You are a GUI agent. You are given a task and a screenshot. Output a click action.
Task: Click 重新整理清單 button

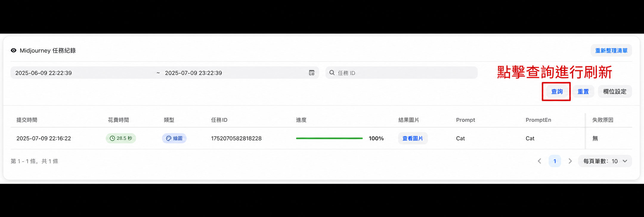(x=611, y=51)
